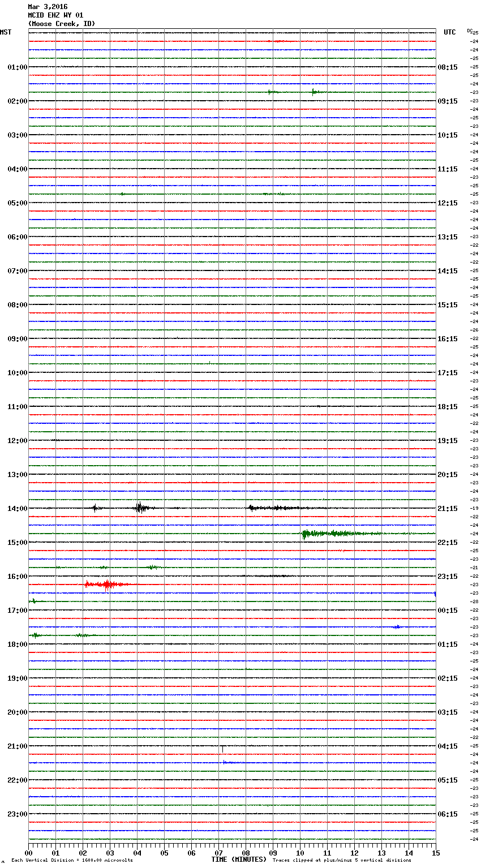Click the '14:00' MST time label
The image size is (481, 868).
point(18,509)
